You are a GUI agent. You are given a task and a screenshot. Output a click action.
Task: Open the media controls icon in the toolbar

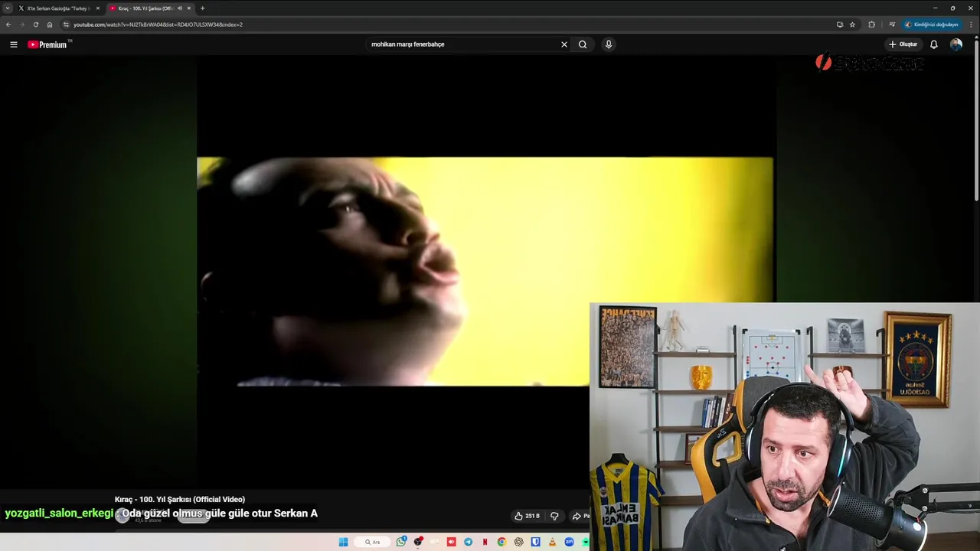892,24
